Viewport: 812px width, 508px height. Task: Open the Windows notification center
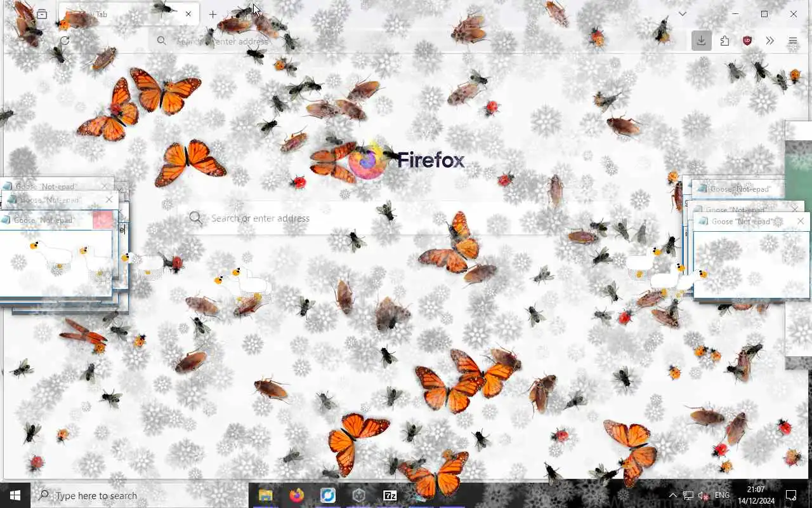(x=791, y=495)
